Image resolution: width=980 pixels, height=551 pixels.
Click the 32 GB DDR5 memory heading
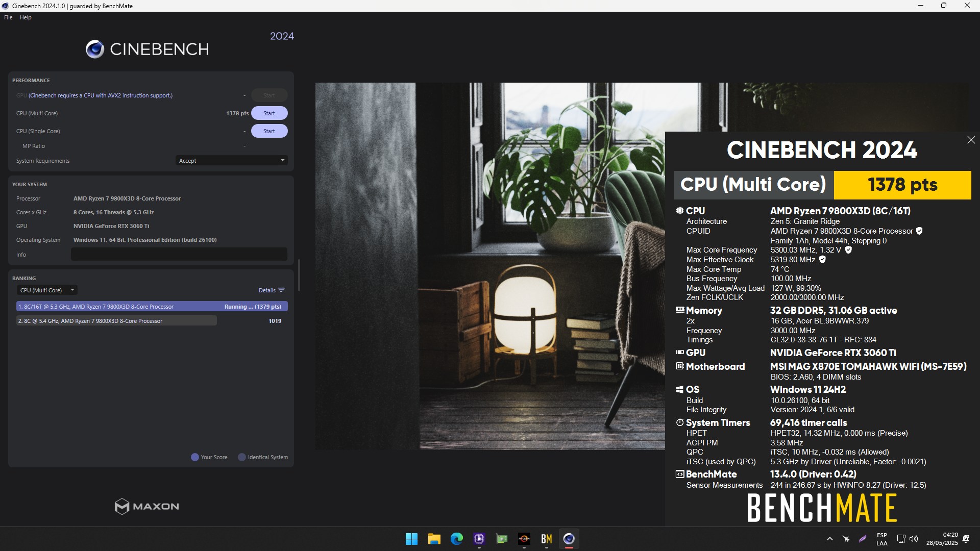pyautogui.click(x=834, y=310)
